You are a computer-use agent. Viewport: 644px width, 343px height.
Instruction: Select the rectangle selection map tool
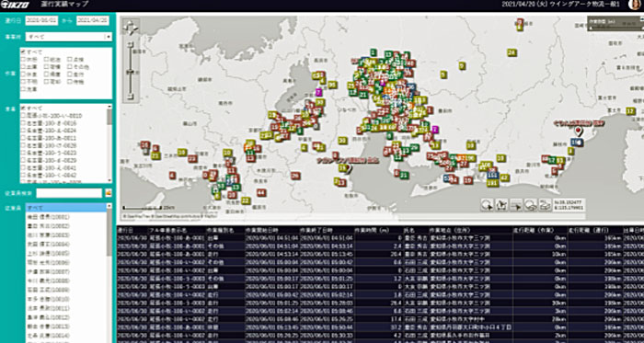[516, 204]
